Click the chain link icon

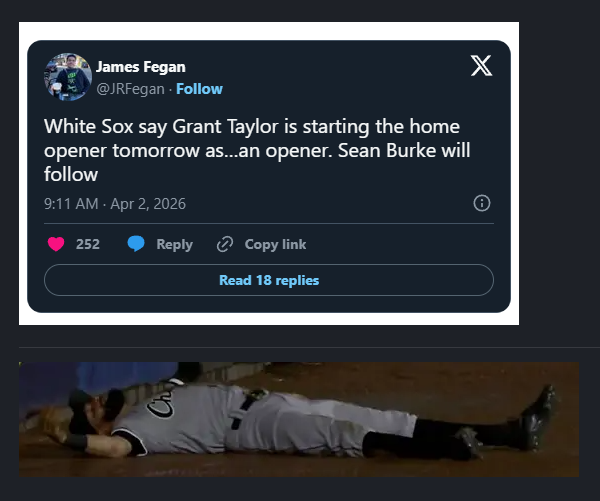(225, 244)
